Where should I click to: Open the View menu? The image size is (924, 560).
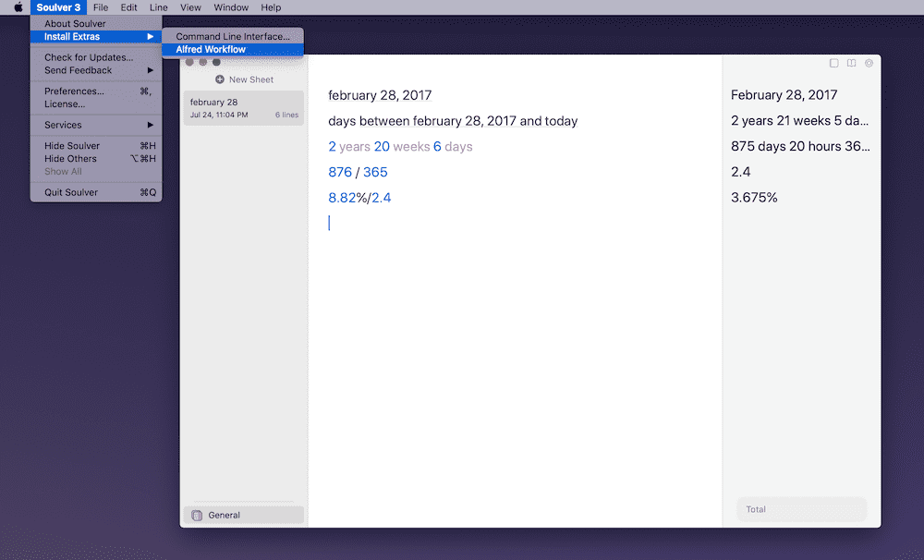point(190,7)
